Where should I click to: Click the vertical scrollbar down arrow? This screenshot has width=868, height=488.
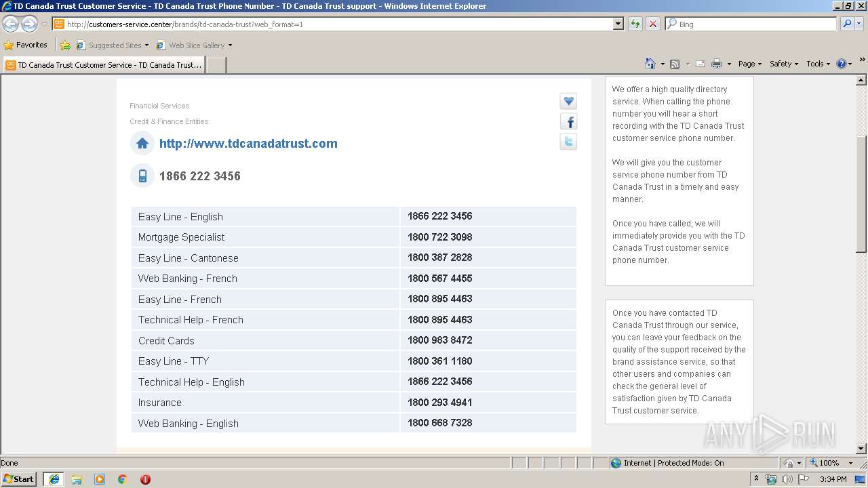tap(861, 449)
